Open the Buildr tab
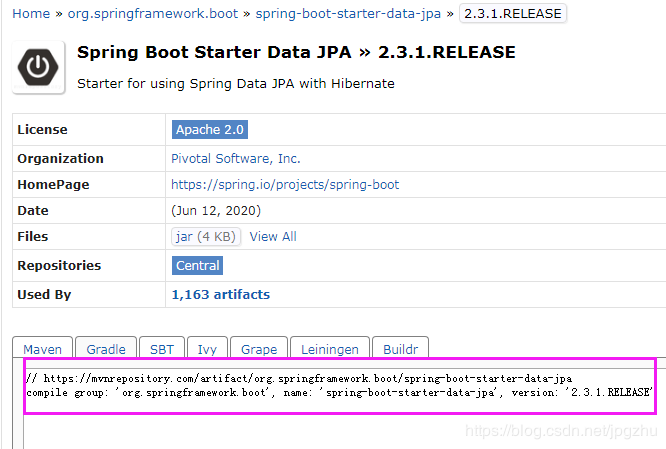This screenshot has width=666, height=449. 400,349
